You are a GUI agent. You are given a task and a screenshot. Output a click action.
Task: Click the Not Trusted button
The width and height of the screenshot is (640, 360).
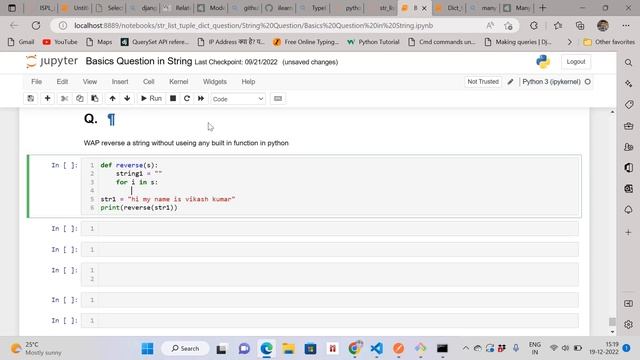483,82
